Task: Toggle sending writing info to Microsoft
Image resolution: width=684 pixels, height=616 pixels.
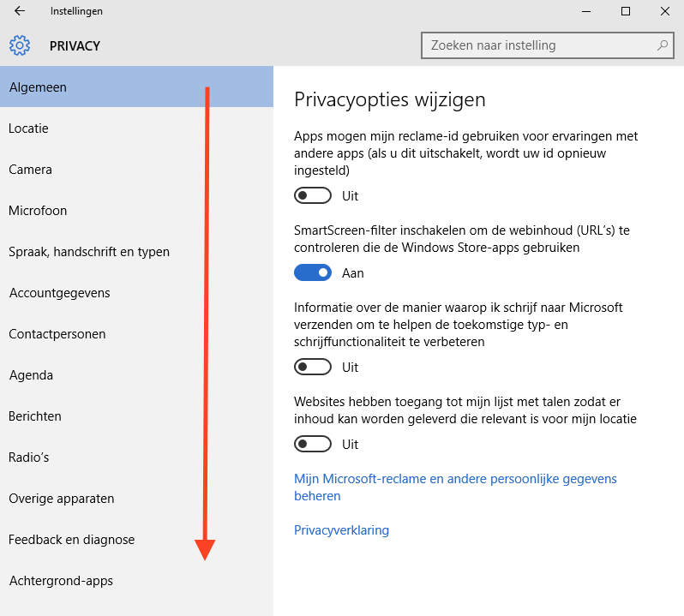Action: [x=312, y=368]
